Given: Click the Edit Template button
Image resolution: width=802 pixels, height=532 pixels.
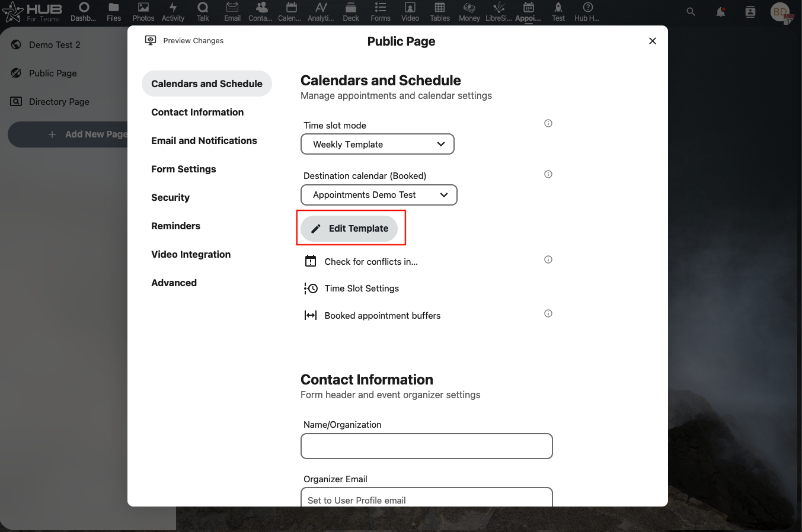Looking at the screenshot, I should click(349, 229).
